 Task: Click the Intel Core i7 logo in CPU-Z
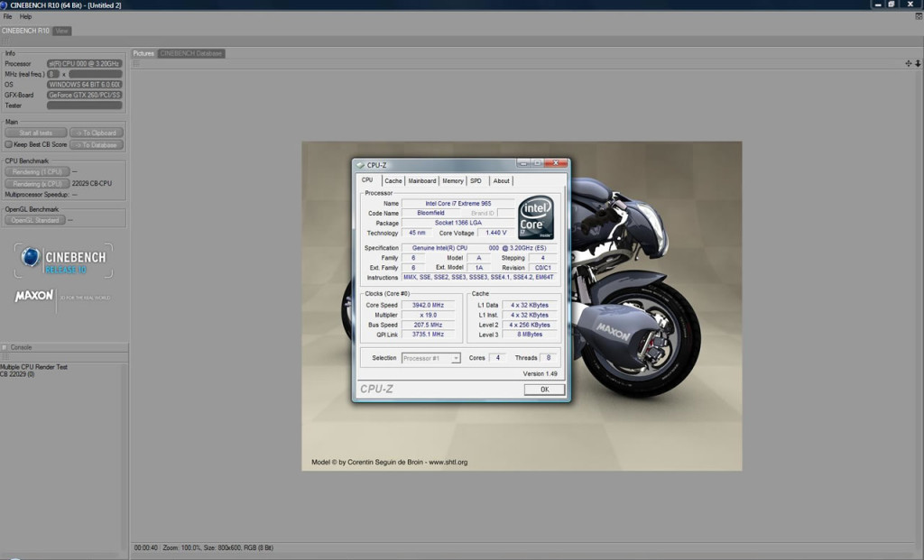pyautogui.click(x=536, y=217)
